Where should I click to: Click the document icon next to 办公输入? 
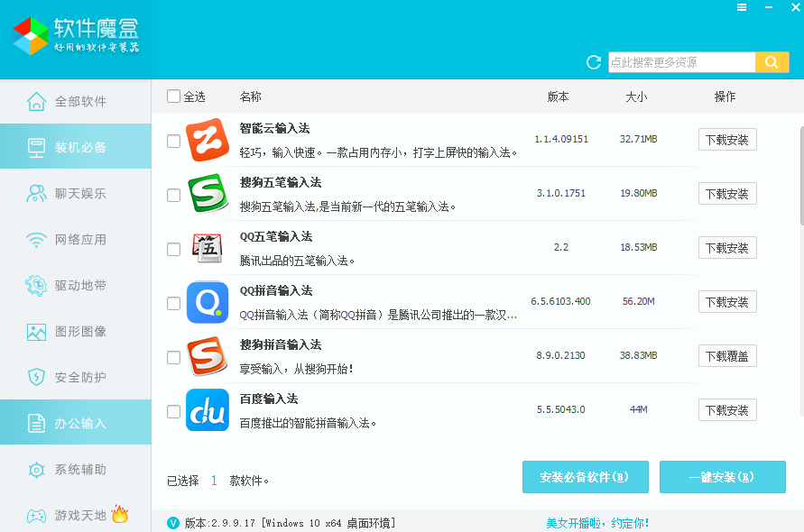point(36,423)
